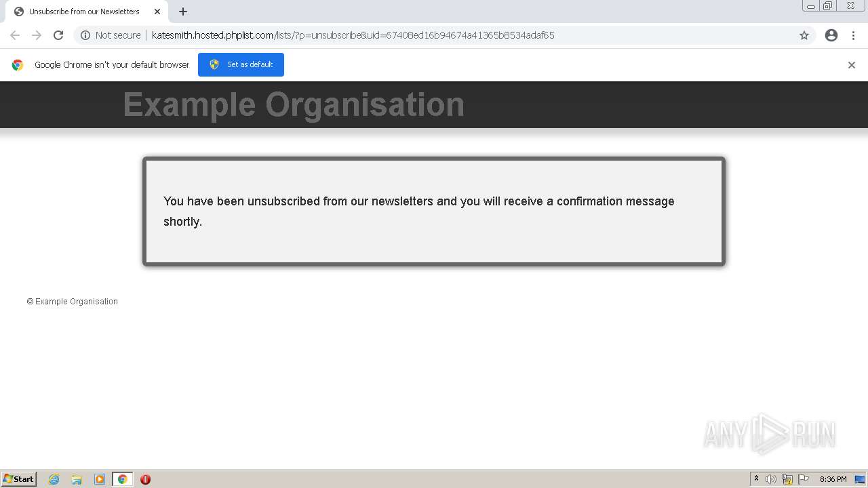
Task: Launch Internet Explorer from the taskbar
Action: pyautogui.click(x=54, y=479)
